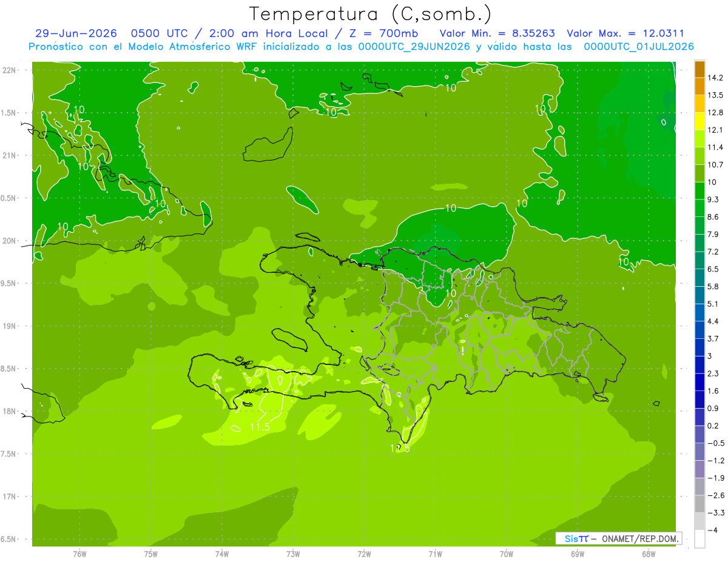This screenshot has width=728, height=562.
Task: Click the 8.6 legend value
Action: tap(713, 217)
